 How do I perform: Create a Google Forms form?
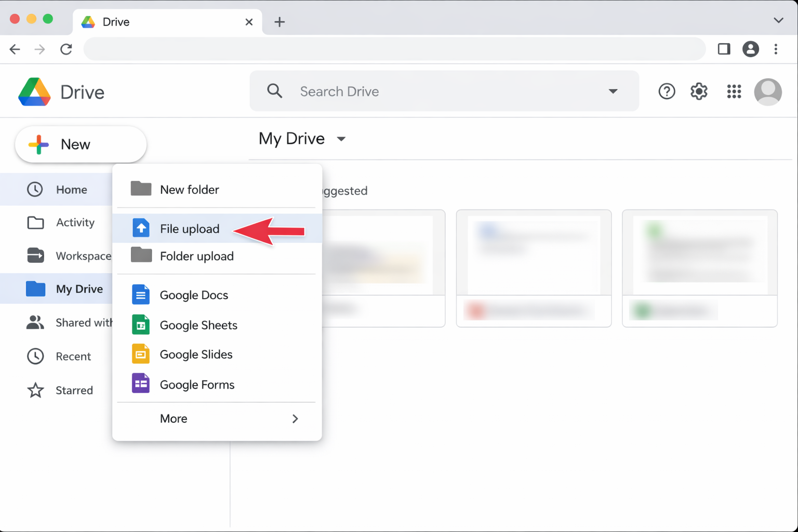pos(217,384)
